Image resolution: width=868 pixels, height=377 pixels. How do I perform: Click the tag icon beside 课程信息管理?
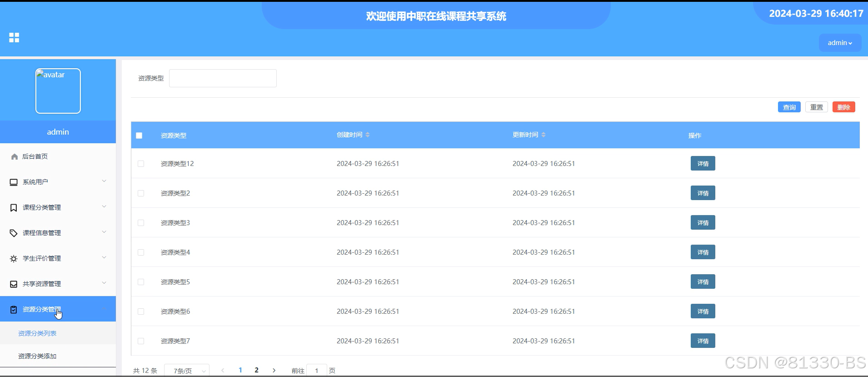14,233
